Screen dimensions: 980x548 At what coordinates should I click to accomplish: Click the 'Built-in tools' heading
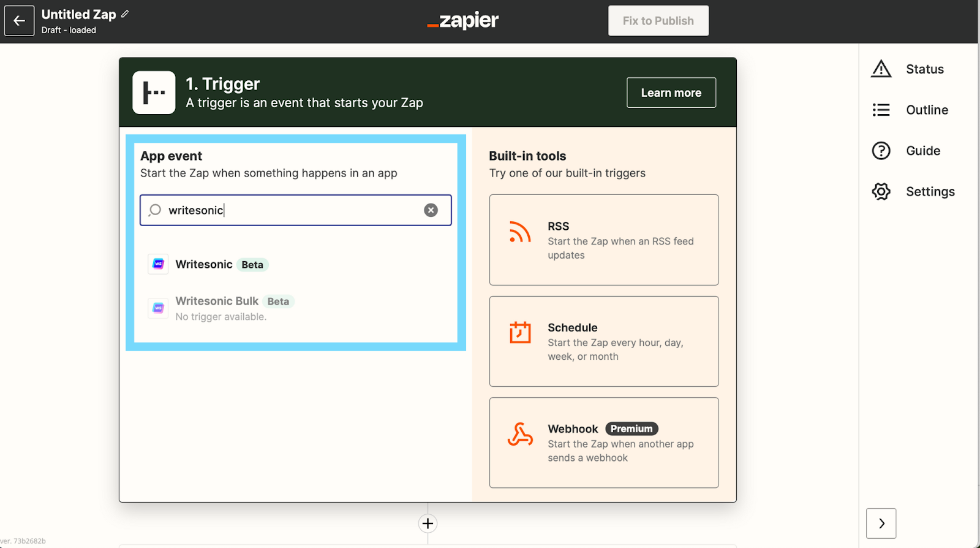tap(527, 156)
